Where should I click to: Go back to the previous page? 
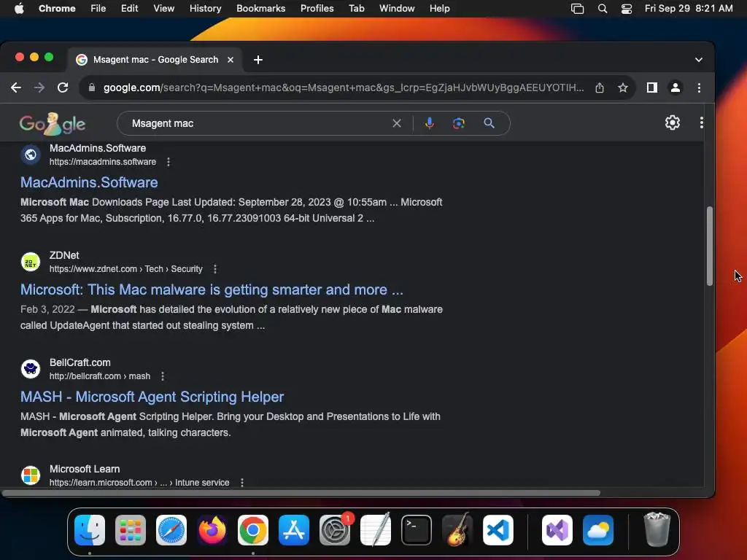pyautogui.click(x=16, y=87)
